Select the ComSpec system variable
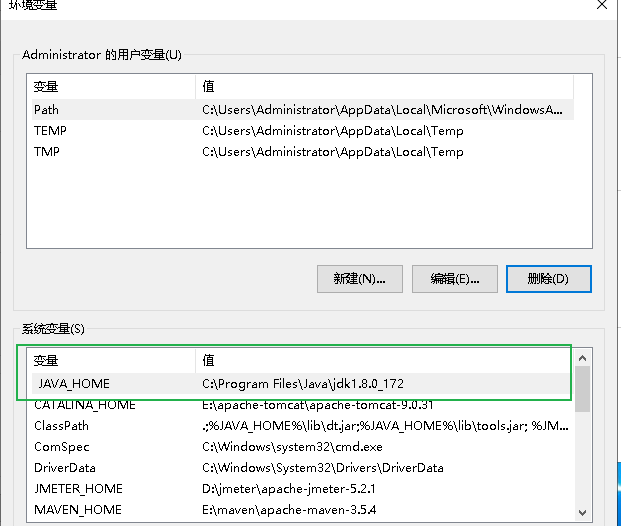621x526 pixels. coord(62,447)
